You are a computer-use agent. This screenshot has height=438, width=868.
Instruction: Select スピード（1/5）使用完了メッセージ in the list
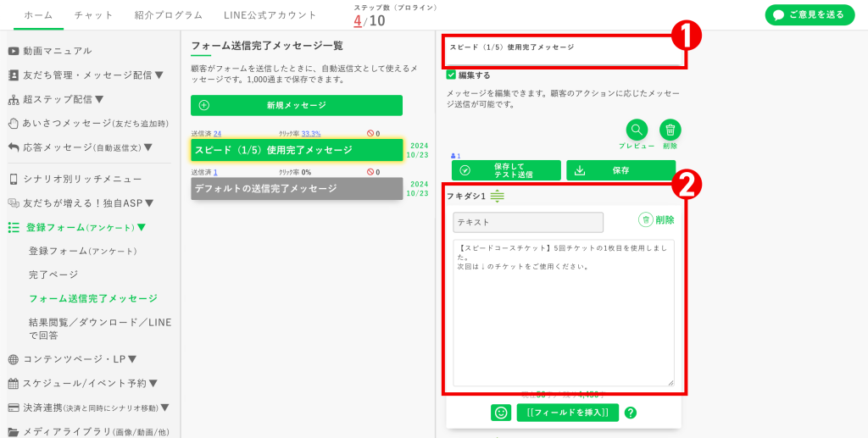point(297,150)
